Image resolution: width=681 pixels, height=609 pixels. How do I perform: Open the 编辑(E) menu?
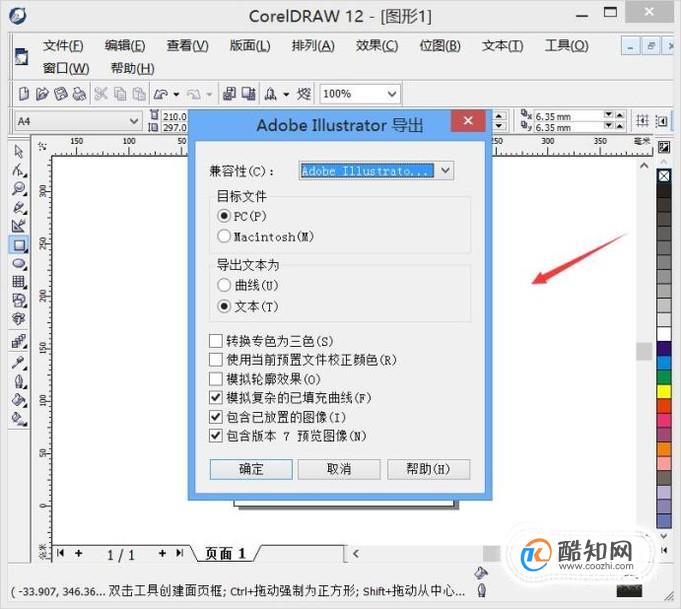(125, 46)
